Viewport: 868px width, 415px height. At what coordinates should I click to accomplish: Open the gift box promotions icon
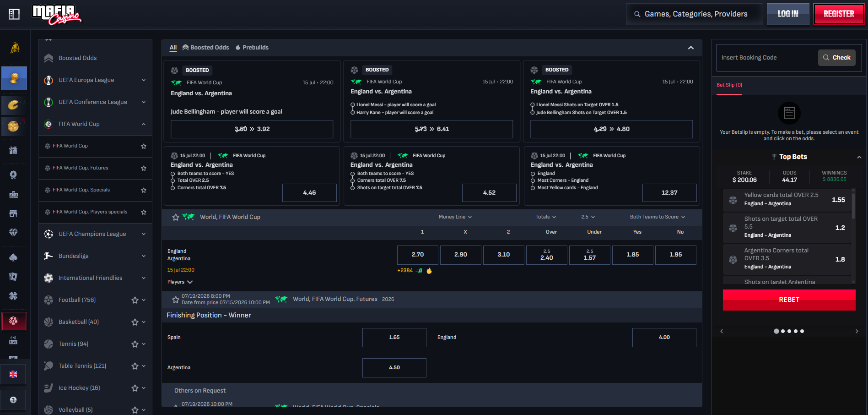point(13,150)
